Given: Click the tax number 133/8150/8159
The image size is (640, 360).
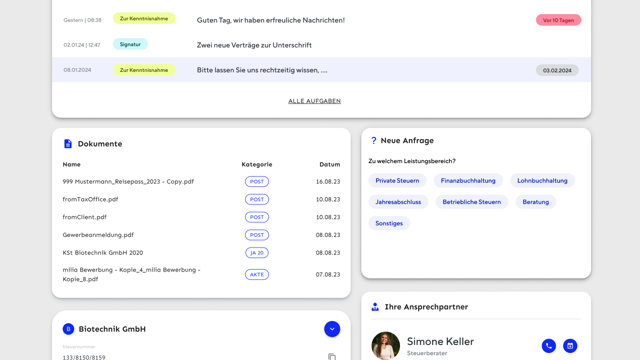Looking at the screenshot, I should [x=84, y=357].
